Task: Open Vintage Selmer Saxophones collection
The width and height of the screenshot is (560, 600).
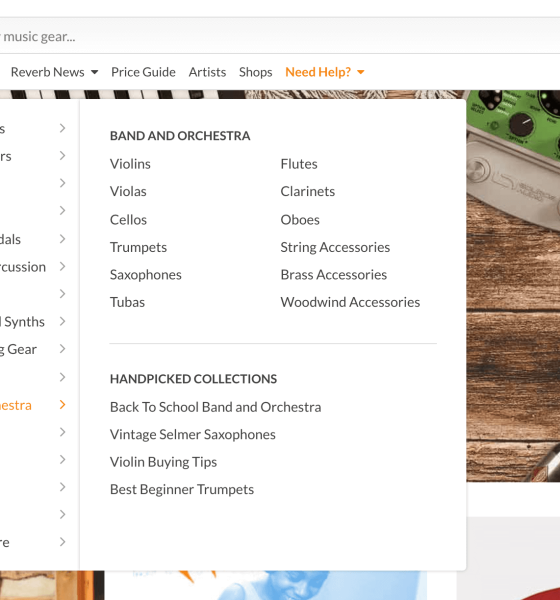Action: (x=193, y=435)
